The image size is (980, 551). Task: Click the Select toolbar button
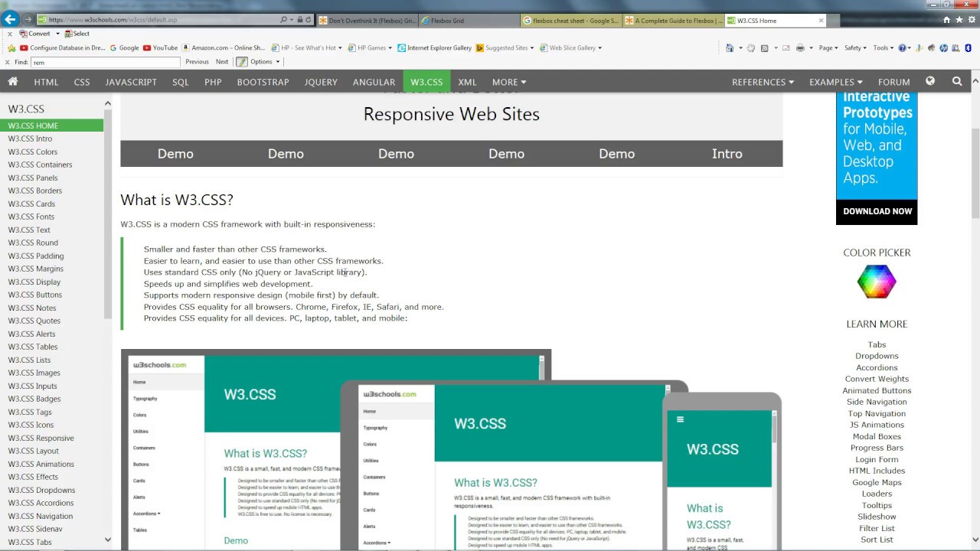77,34
